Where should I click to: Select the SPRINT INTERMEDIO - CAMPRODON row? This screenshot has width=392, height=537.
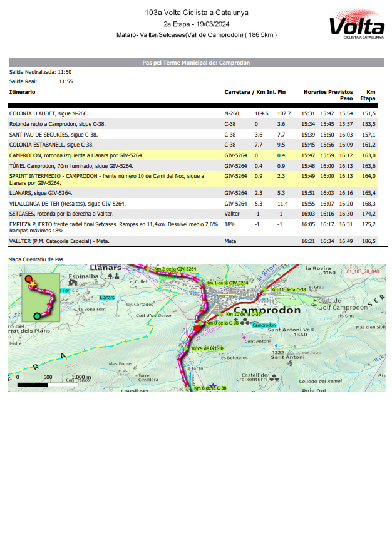point(192,179)
